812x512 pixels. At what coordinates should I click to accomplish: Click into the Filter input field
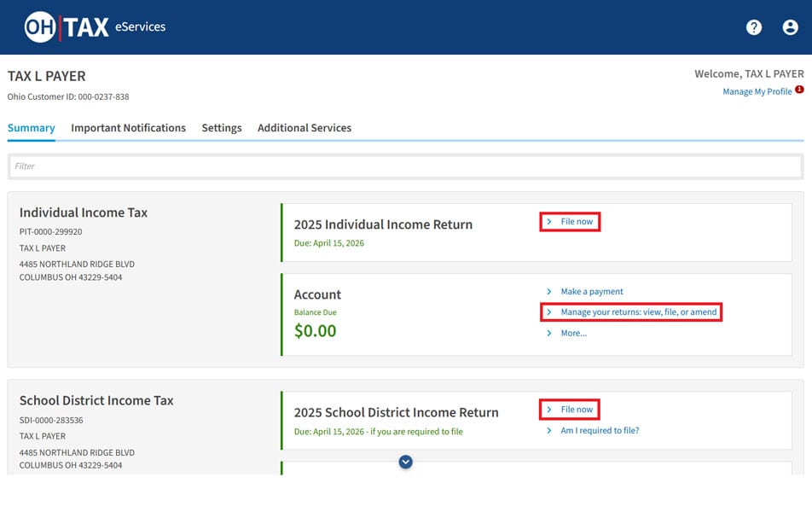(406, 166)
